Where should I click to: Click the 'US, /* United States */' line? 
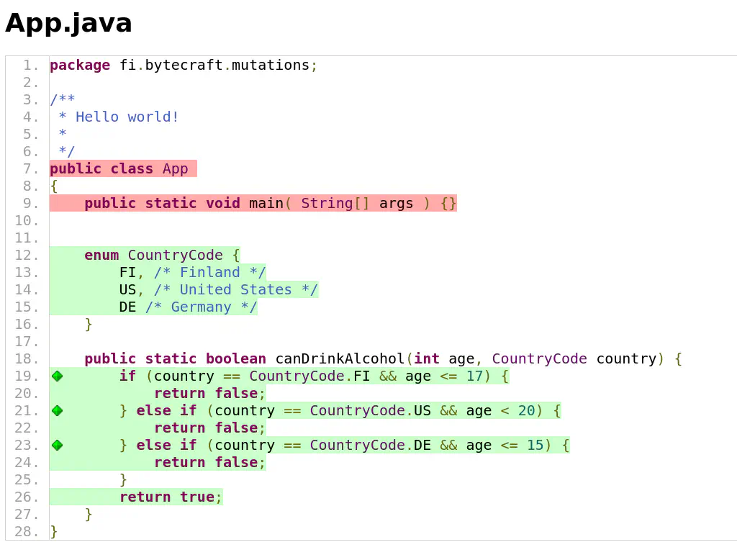pos(218,290)
